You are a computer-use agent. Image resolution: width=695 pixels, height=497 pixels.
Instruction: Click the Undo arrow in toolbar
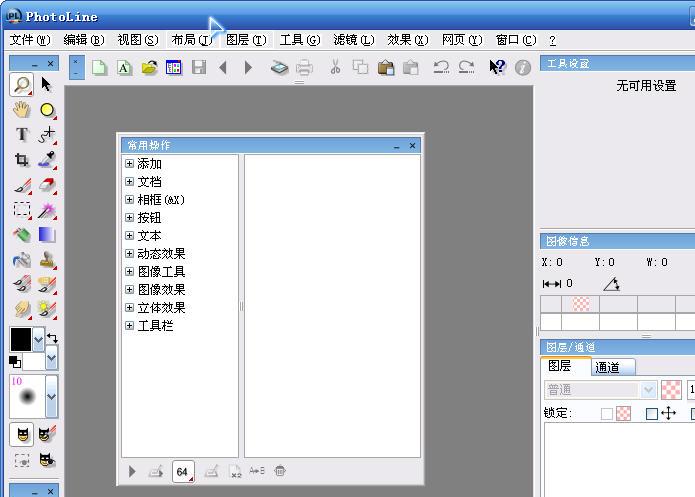point(441,68)
